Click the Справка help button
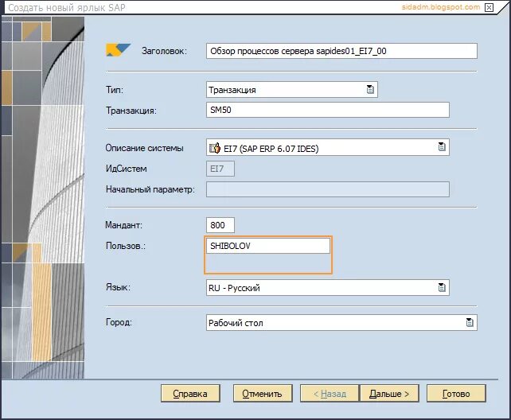The image size is (511, 420). [x=190, y=393]
